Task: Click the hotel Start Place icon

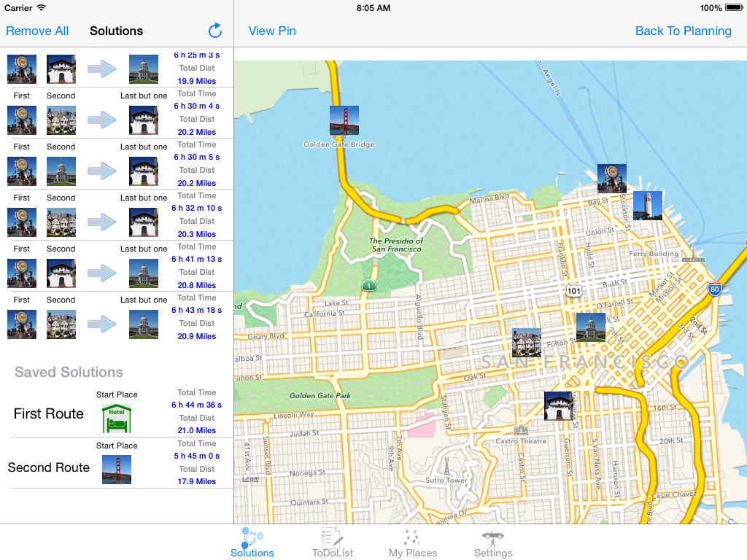Action: pos(117,419)
